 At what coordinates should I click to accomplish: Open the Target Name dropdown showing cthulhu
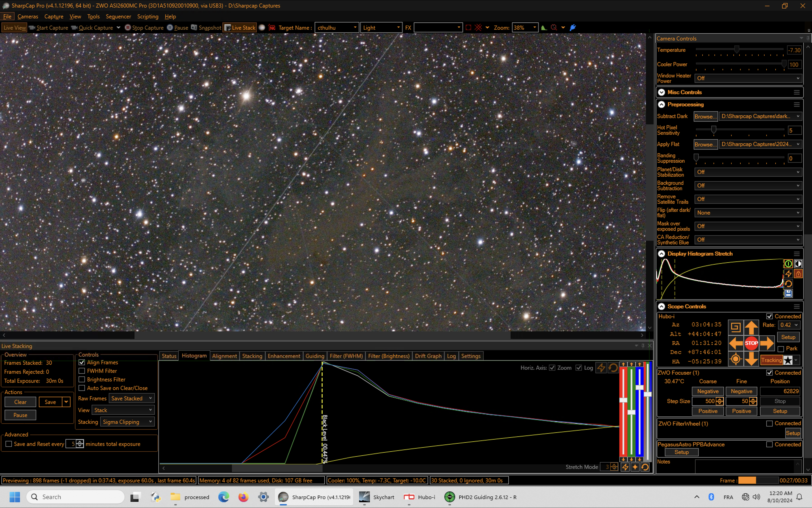pyautogui.click(x=337, y=28)
